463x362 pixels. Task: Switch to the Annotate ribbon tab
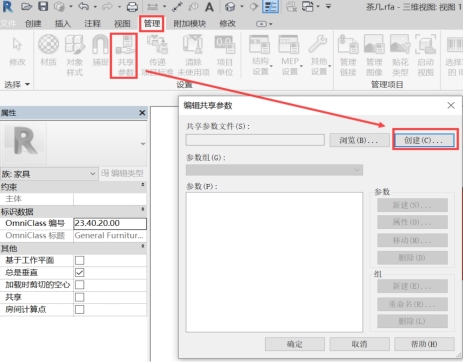point(92,24)
